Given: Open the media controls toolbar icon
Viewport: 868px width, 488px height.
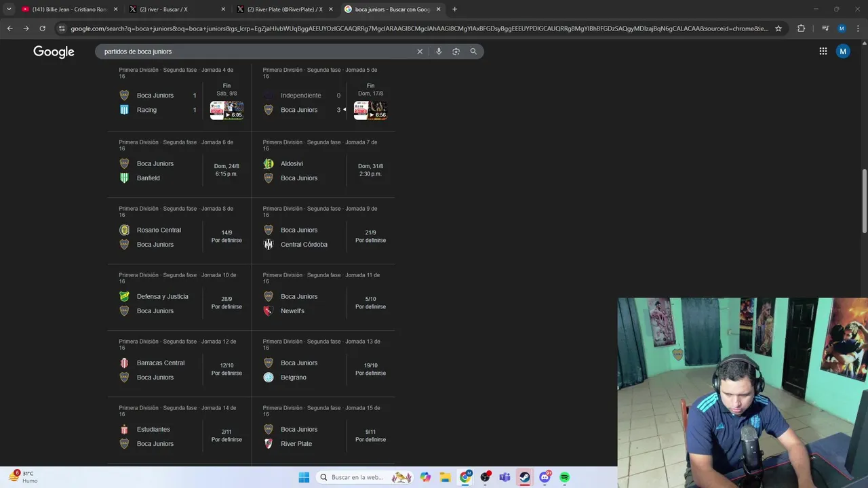Looking at the screenshot, I should point(825,28).
